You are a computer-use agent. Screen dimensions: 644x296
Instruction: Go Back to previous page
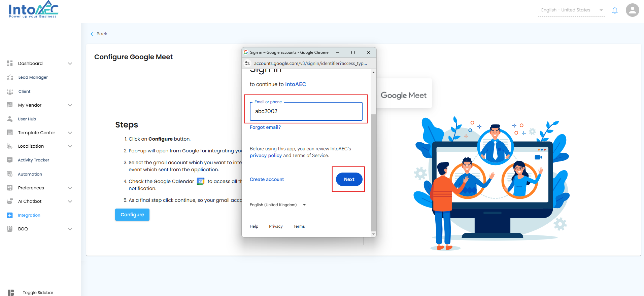click(x=99, y=34)
